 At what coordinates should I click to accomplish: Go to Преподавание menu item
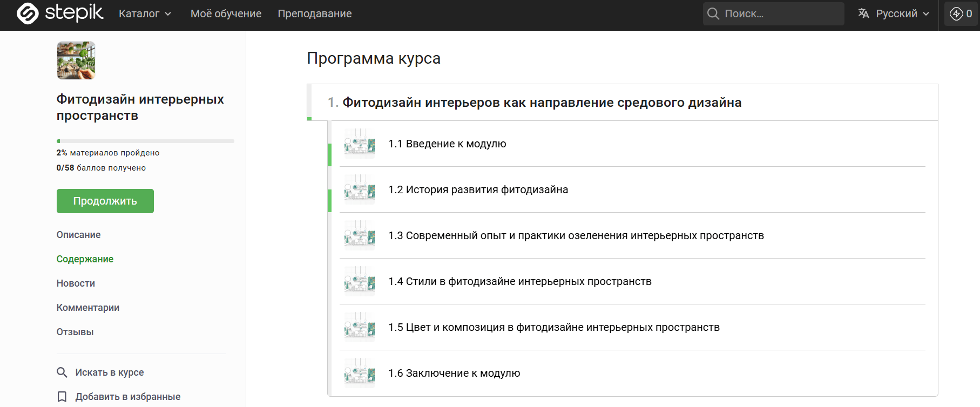(x=315, y=13)
